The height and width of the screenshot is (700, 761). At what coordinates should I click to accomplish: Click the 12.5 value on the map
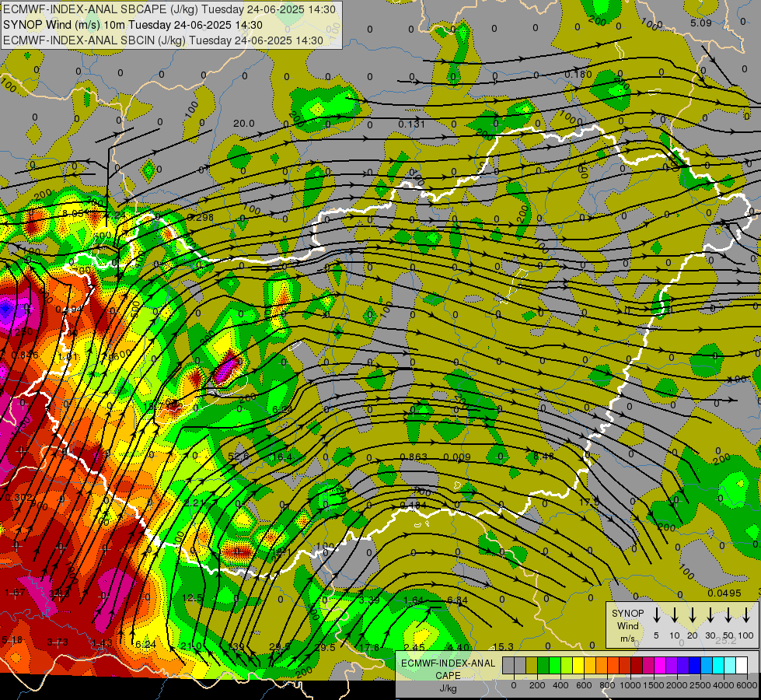192,597
